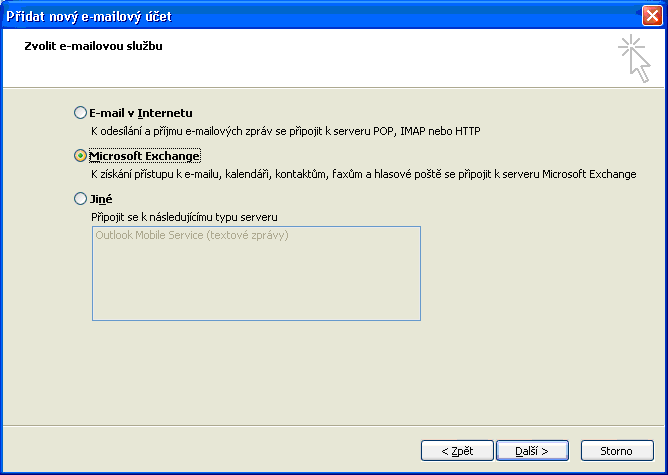
Task: Close the dialog with the red X
Action: 652,16
